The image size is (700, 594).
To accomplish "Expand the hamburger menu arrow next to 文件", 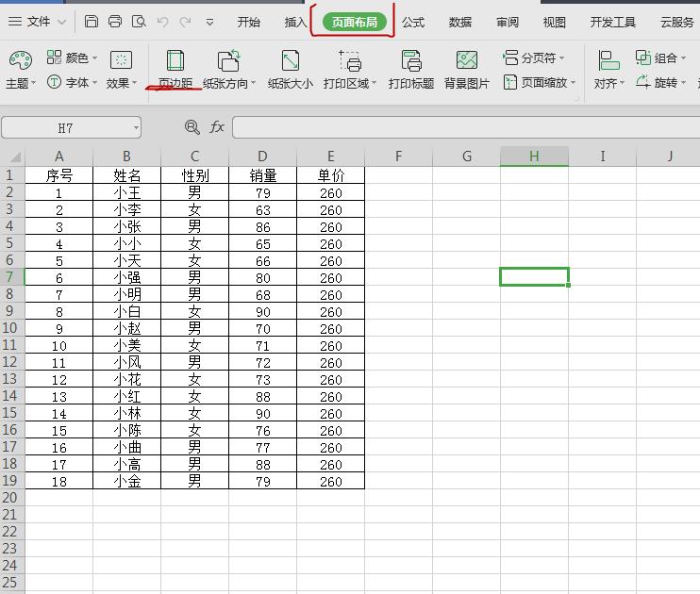I will [61, 22].
